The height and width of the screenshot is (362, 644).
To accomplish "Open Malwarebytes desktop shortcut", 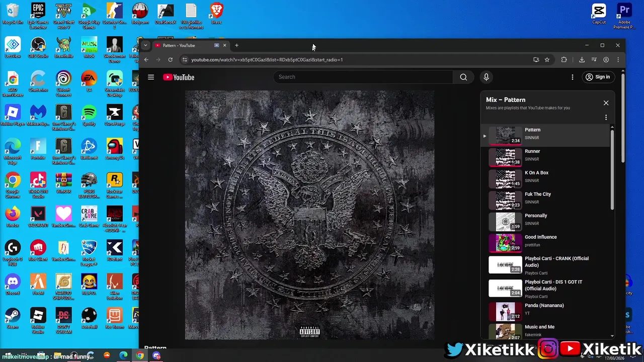I will [38, 115].
